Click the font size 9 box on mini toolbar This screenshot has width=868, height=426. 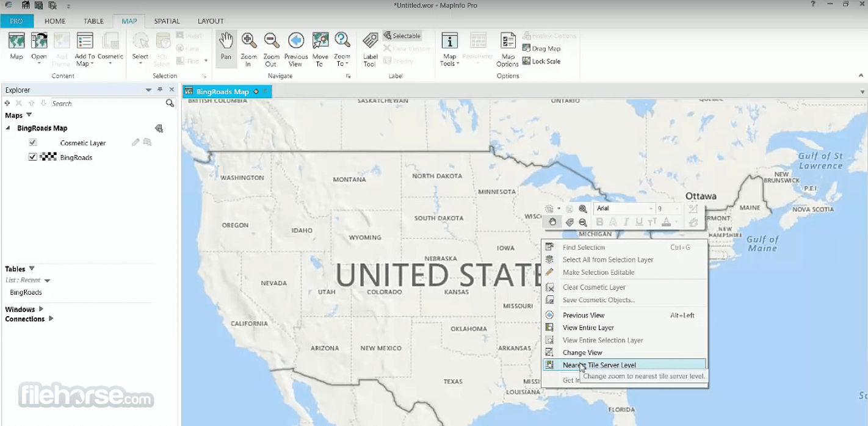(x=667, y=209)
